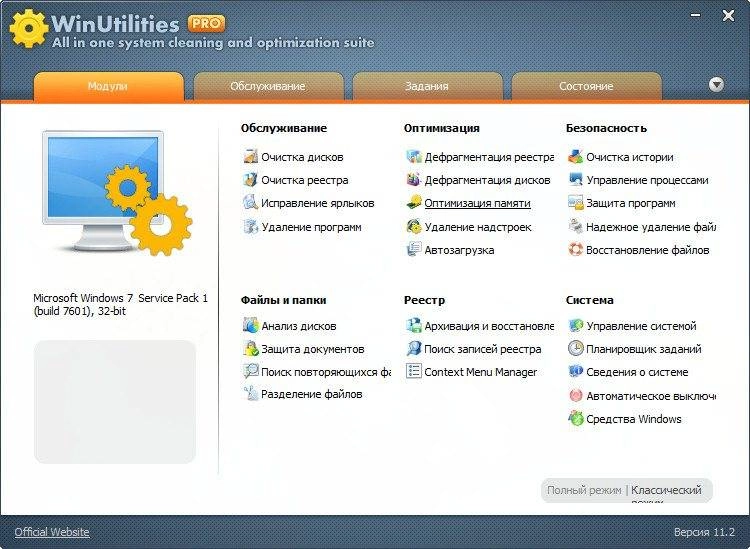Click the Очистка дисков broom icon
Image resolution: width=750 pixels, height=549 pixels.
[x=250, y=156]
